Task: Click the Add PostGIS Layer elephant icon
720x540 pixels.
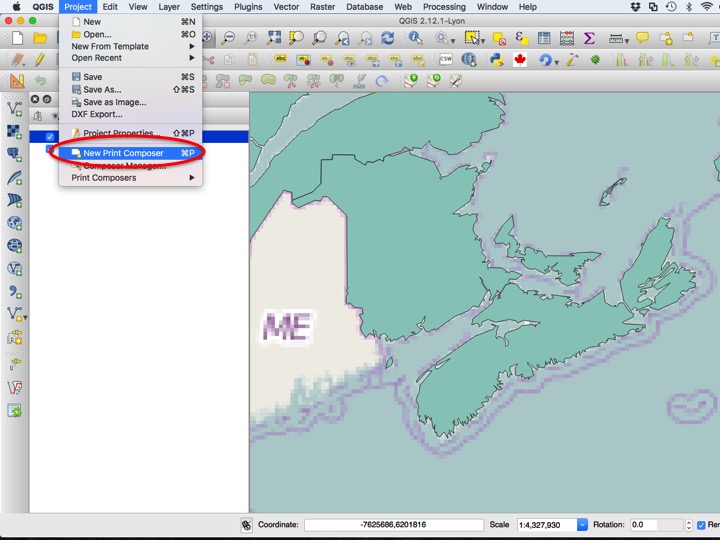Action: click(14, 154)
